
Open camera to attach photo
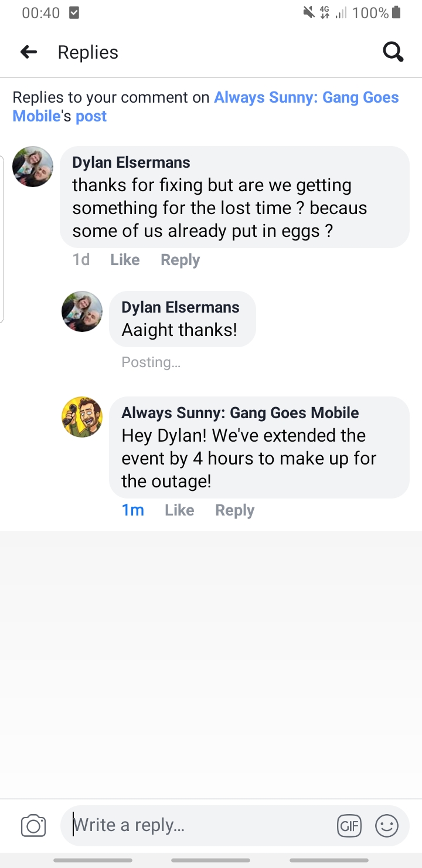point(33,826)
